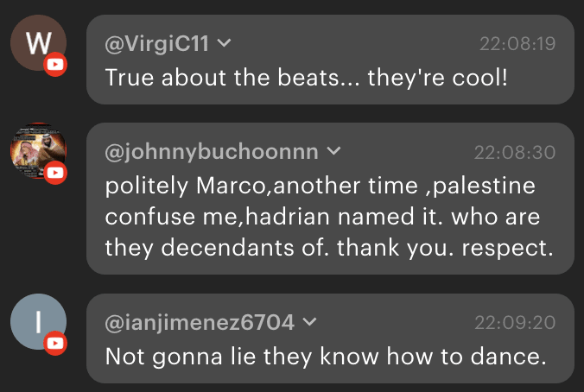
Task: Click the YouTube badge on VirgiC11's avatar
Action: (55, 65)
